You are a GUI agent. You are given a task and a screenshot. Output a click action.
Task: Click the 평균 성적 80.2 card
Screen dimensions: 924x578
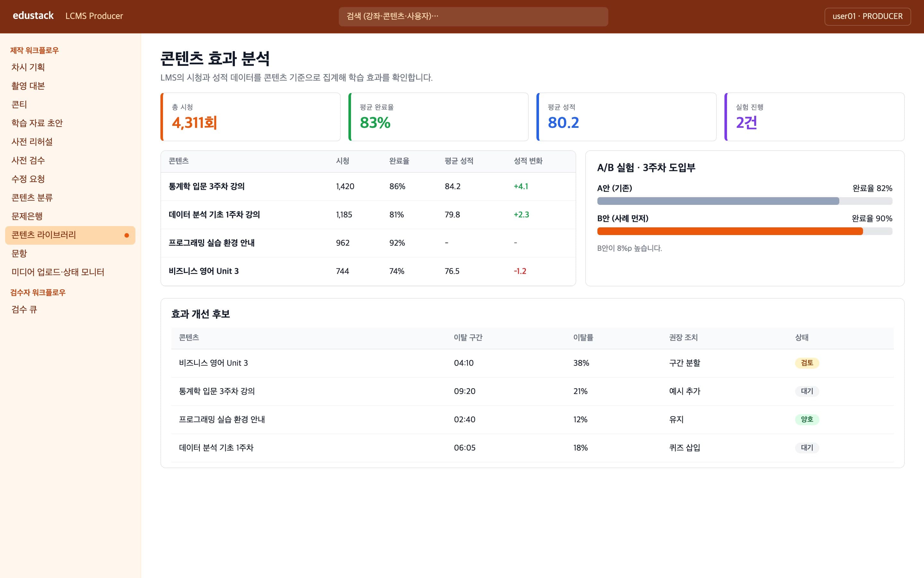tap(626, 117)
